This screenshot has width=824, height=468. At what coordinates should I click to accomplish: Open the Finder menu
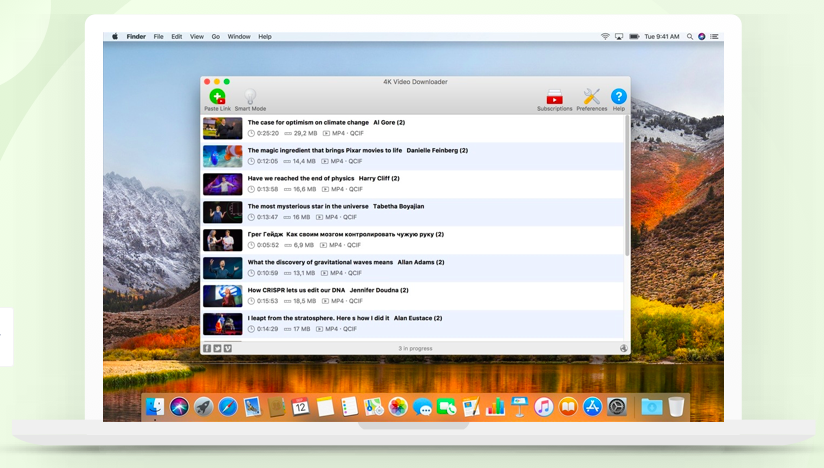tap(136, 37)
